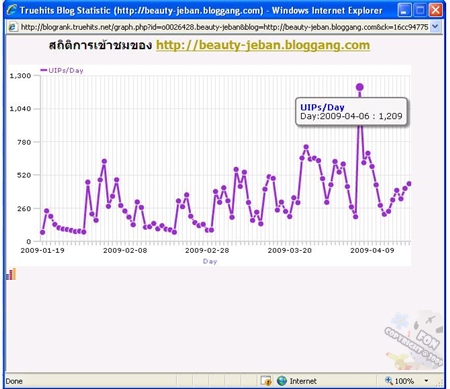Click the last data point on the graph line
The image size is (450, 389).
click(x=409, y=184)
